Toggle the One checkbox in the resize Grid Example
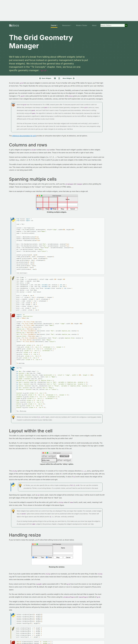 pos(33,557)
